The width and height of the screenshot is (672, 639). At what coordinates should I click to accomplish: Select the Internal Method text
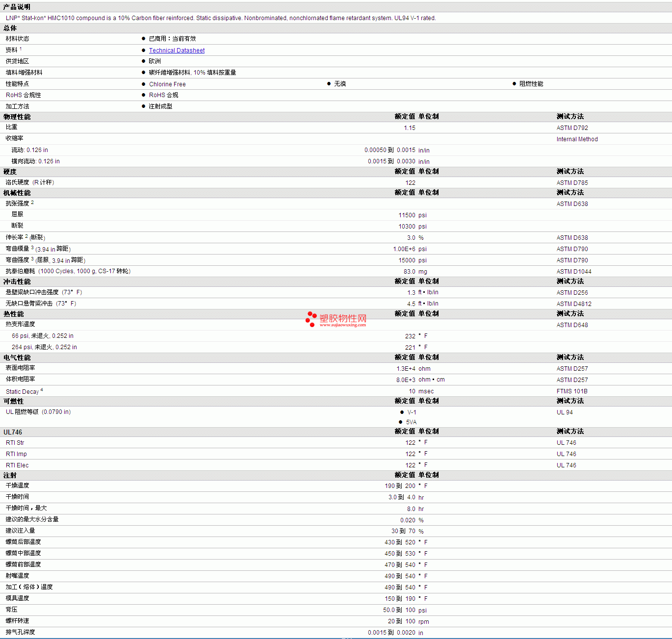click(577, 139)
